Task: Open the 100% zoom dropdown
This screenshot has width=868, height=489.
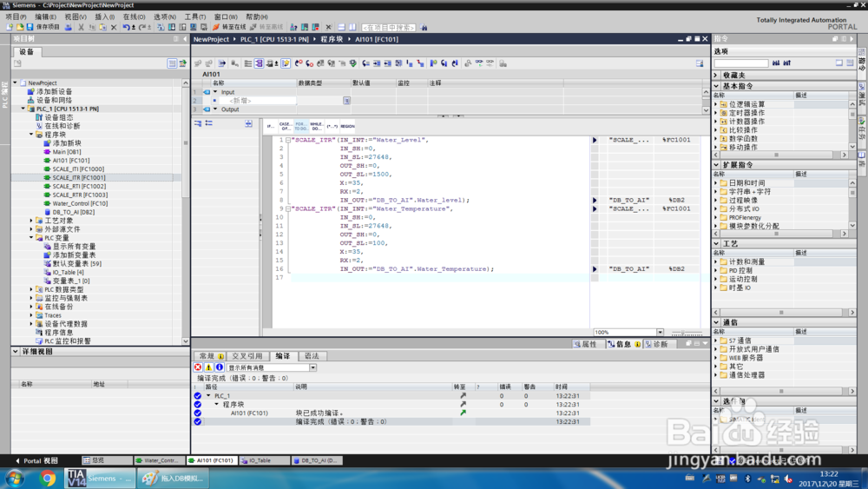Action: tap(660, 333)
